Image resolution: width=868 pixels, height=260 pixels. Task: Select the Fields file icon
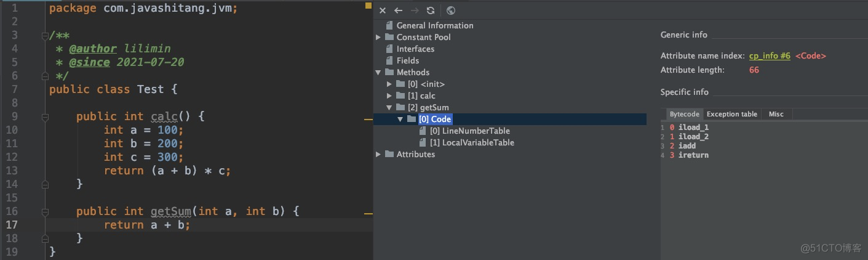click(389, 60)
